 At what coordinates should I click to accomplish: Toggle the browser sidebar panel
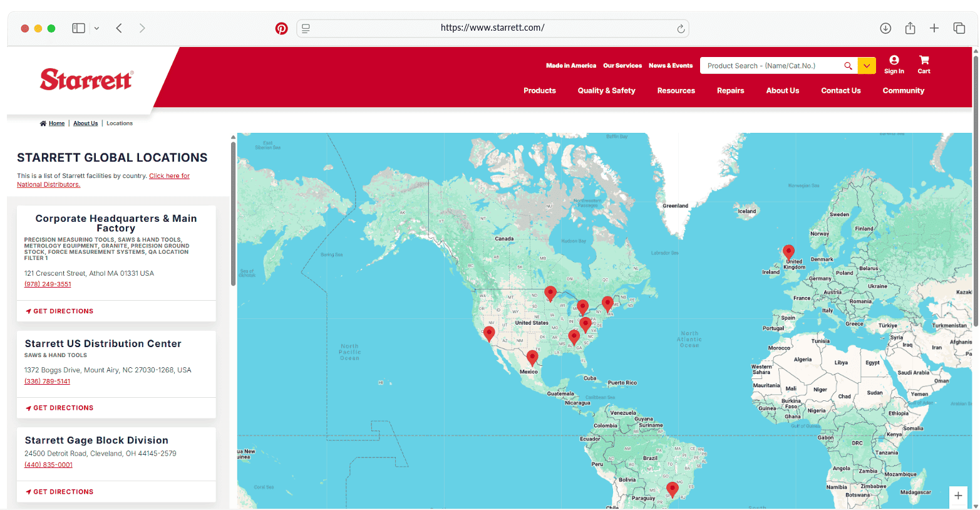coord(78,28)
